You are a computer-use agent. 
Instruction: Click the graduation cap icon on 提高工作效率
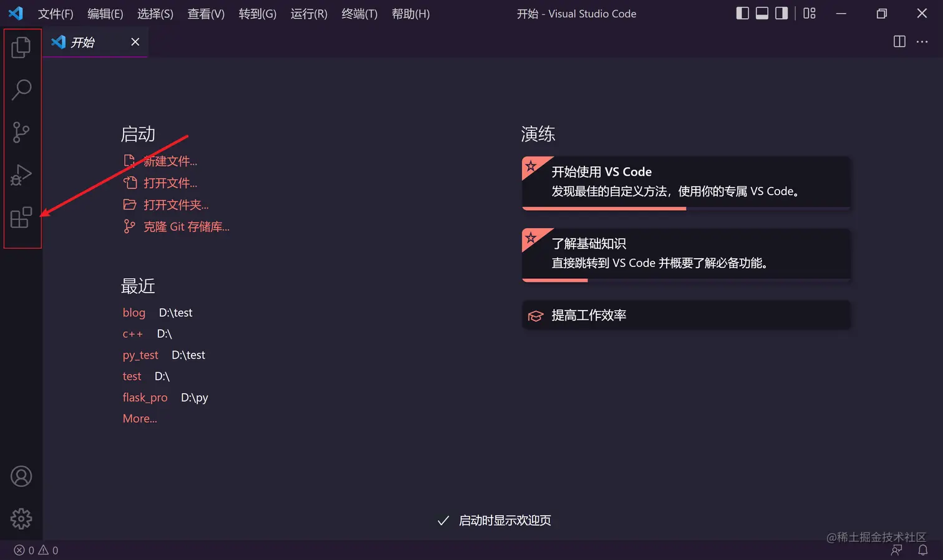[536, 316]
